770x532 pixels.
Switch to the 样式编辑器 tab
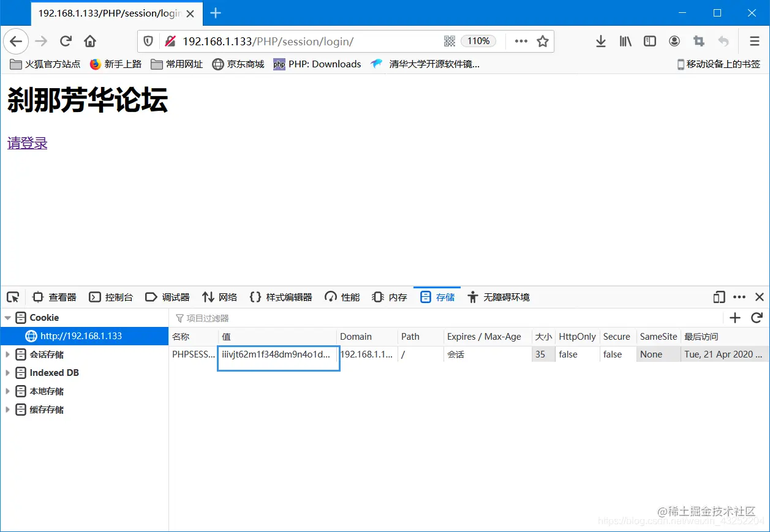281,297
